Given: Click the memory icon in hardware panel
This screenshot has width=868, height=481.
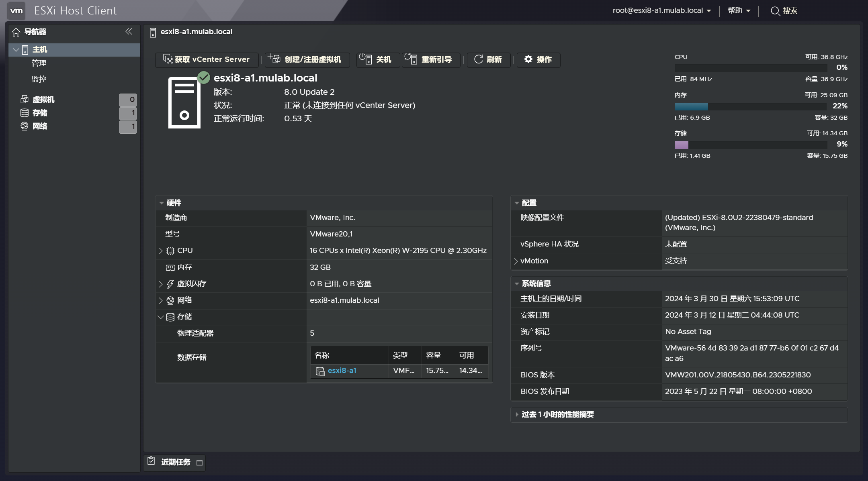Looking at the screenshot, I should click(170, 267).
